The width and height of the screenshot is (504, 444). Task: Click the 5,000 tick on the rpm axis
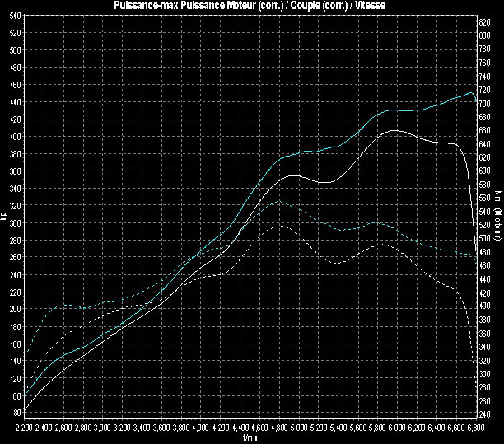pyautogui.click(x=298, y=429)
